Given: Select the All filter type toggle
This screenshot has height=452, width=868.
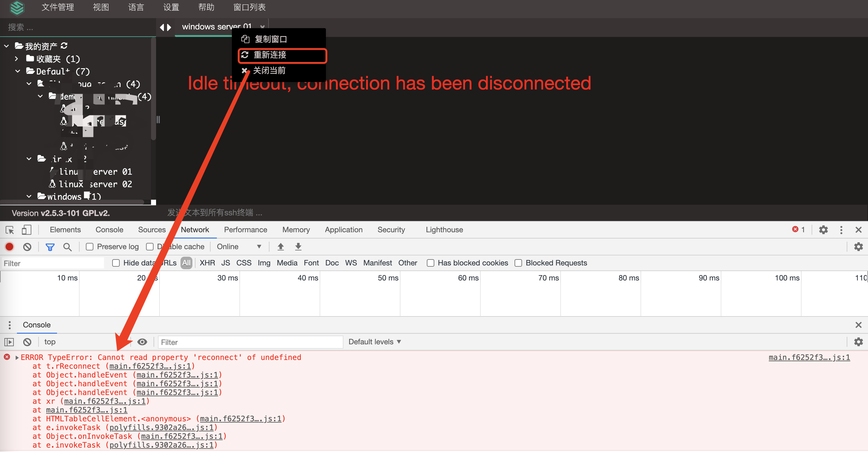Looking at the screenshot, I should pos(186,263).
